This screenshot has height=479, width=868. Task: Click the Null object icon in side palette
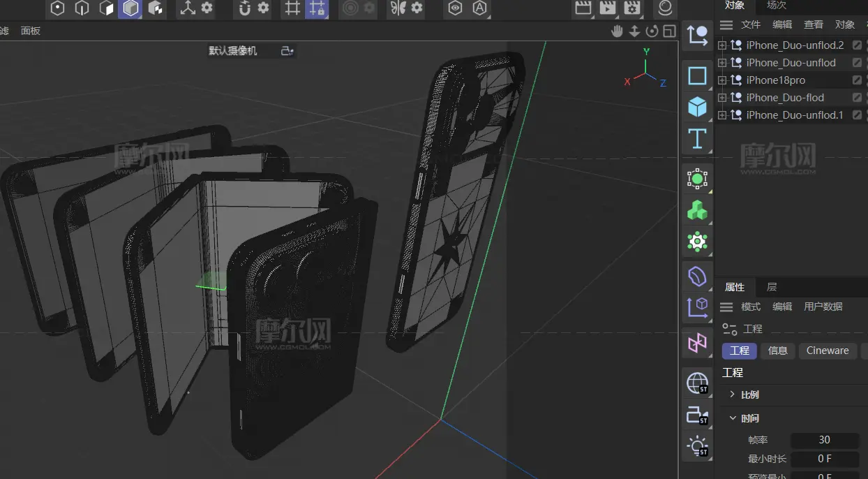(697, 35)
